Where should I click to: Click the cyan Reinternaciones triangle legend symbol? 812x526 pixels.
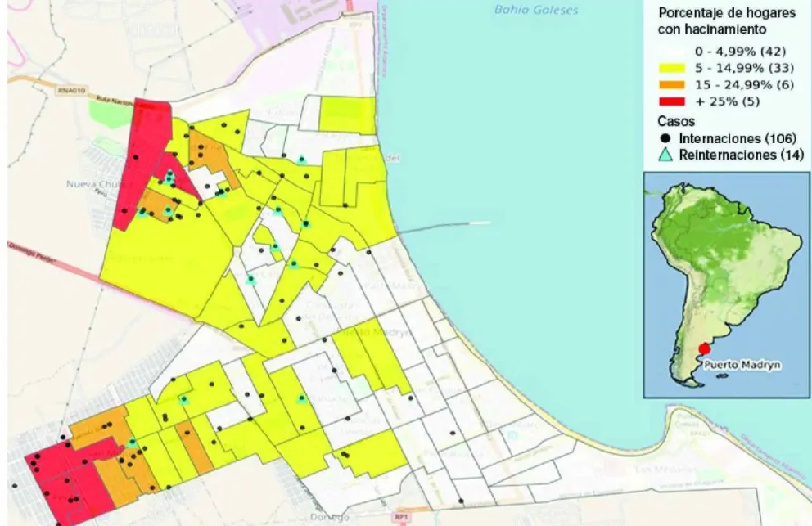(x=666, y=155)
